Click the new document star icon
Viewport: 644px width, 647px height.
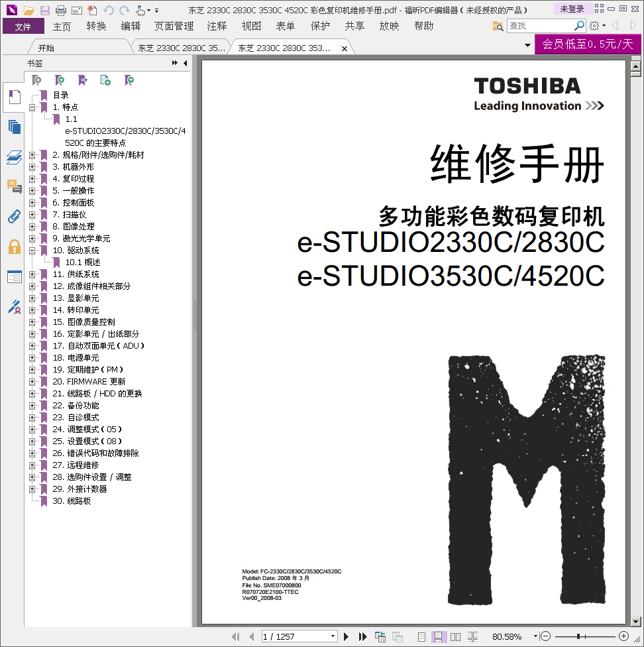coord(92,10)
